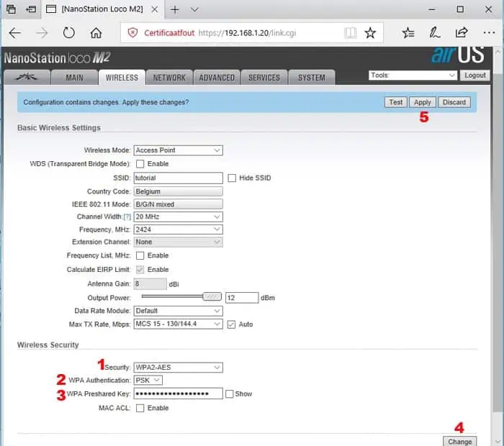
Task: Go to browser home page icon
Action: tap(96, 33)
